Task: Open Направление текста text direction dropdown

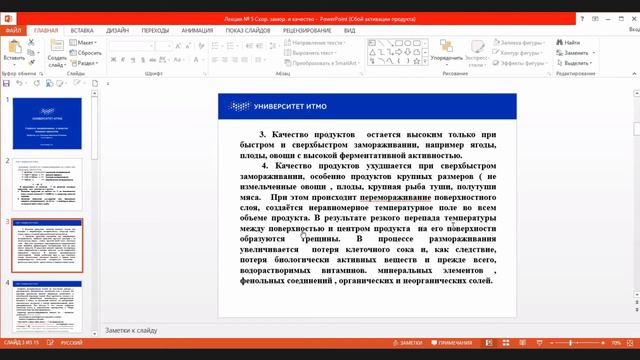Action: coord(315,42)
